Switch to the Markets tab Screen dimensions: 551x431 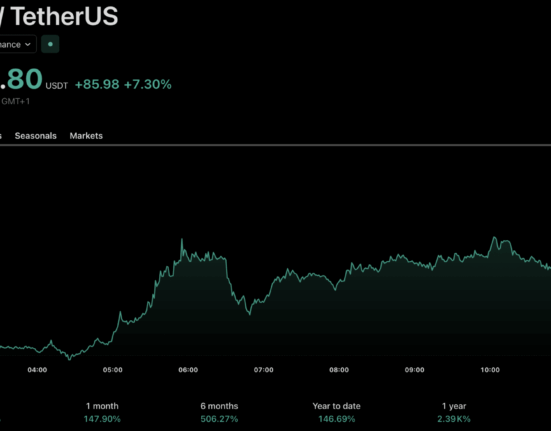pyautogui.click(x=86, y=136)
